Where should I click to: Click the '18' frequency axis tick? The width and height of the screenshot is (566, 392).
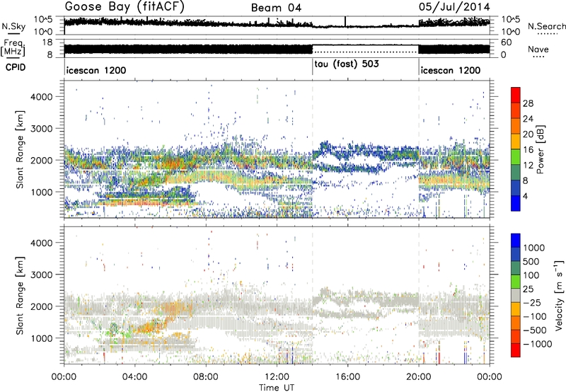(47, 42)
